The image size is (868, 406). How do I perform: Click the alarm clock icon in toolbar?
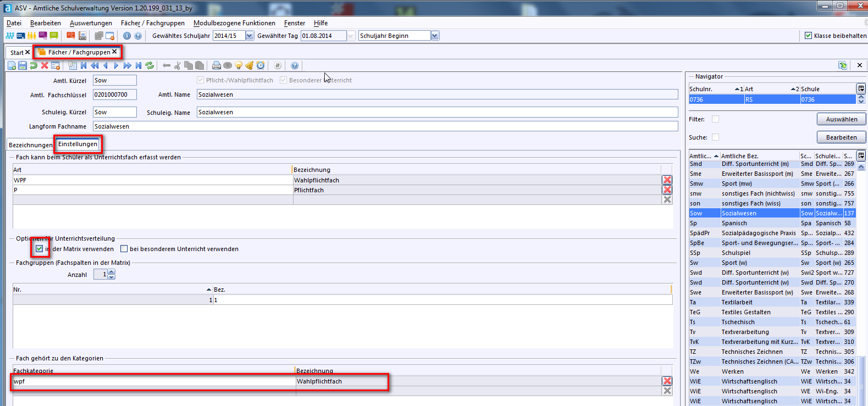(261, 65)
